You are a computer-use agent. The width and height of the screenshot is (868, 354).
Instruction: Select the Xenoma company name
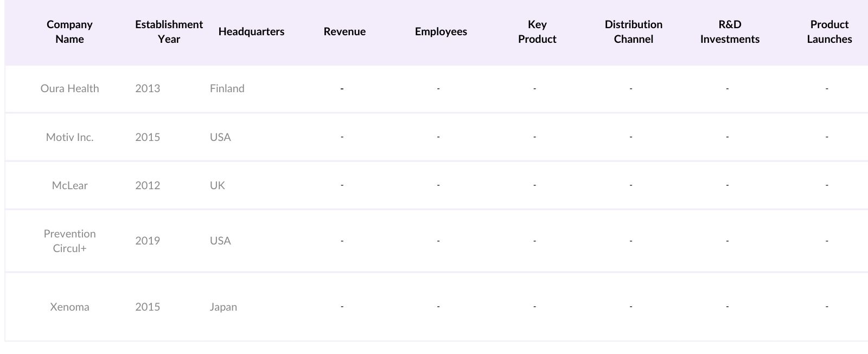click(69, 307)
